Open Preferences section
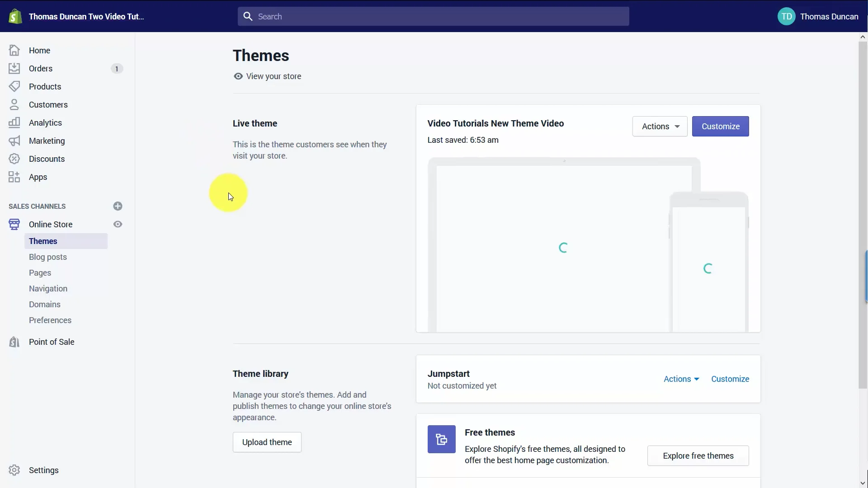This screenshot has width=868, height=488. pyautogui.click(x=50, y=320)
